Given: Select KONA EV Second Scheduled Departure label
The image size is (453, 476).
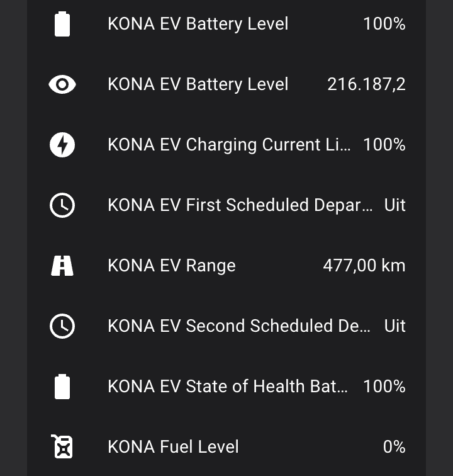Looking at the screenshot, I should click(x=239, y=326).
